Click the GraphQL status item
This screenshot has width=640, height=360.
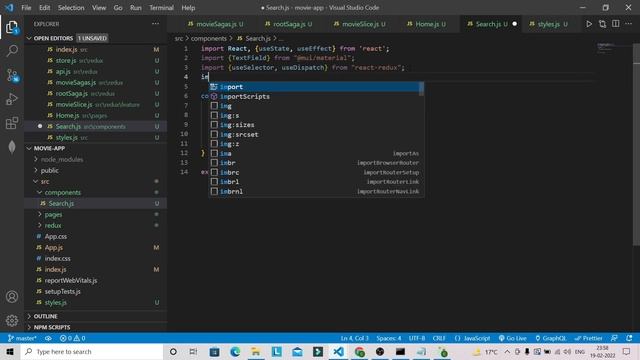550,338
